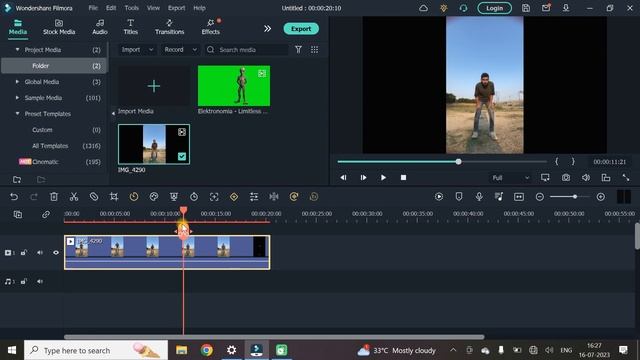Switch to the Effects tab
This screenshot has height=360, width=640.
(x=211, y=27)
